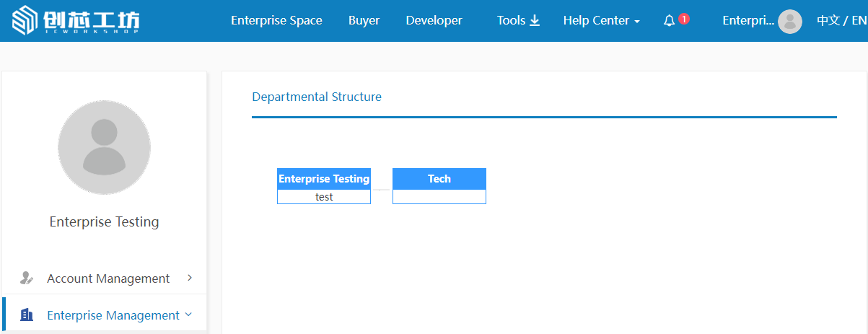Click the Enterprise Management building icon

click(27, 315)
